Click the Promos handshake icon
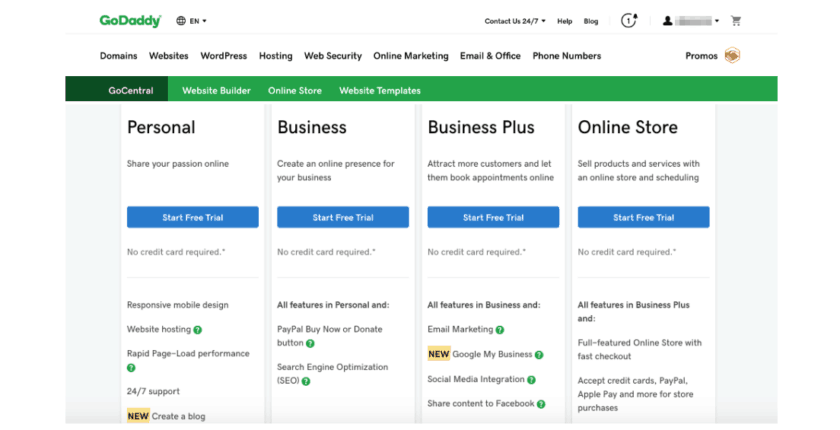 (732, 55)
